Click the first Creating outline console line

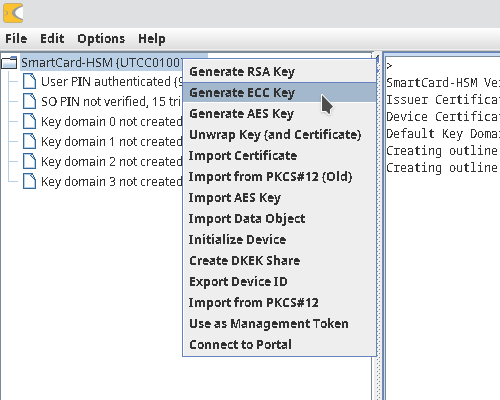click(443, 151)
